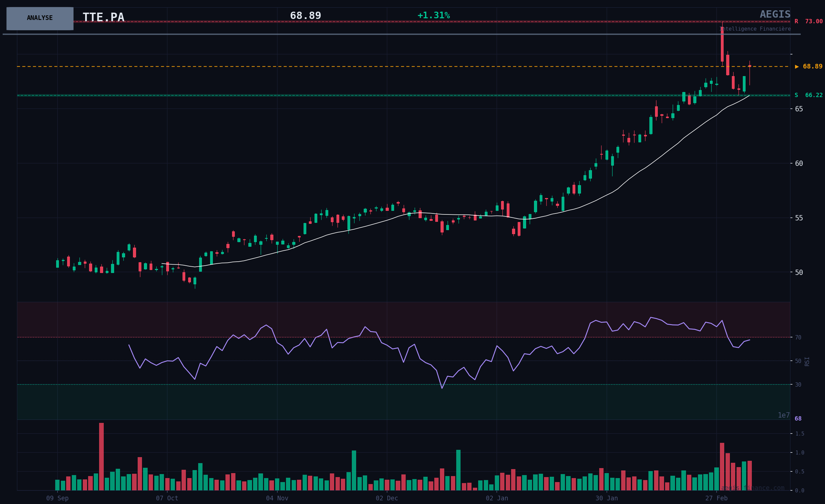The width and height of the screenshot is (825, 504).
Task: Click the purple RSI value 68 badge
Action: [798, 419]
